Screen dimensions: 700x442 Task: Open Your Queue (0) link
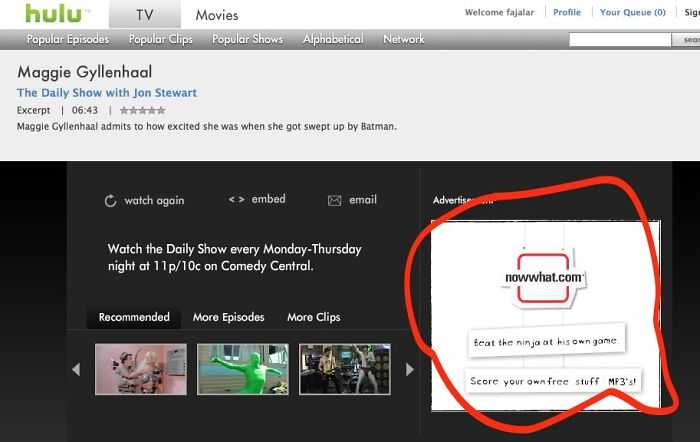633,13
